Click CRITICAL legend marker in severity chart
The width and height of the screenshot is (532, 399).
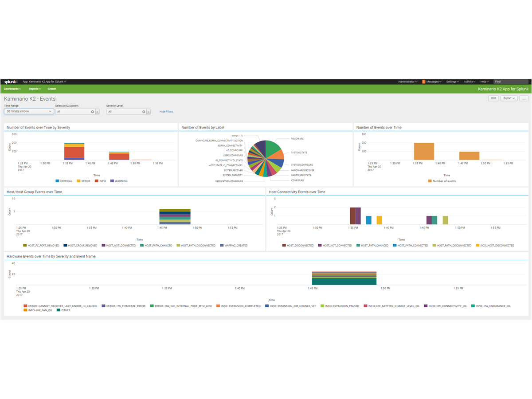pyautogui.click(x=58, y=181)
